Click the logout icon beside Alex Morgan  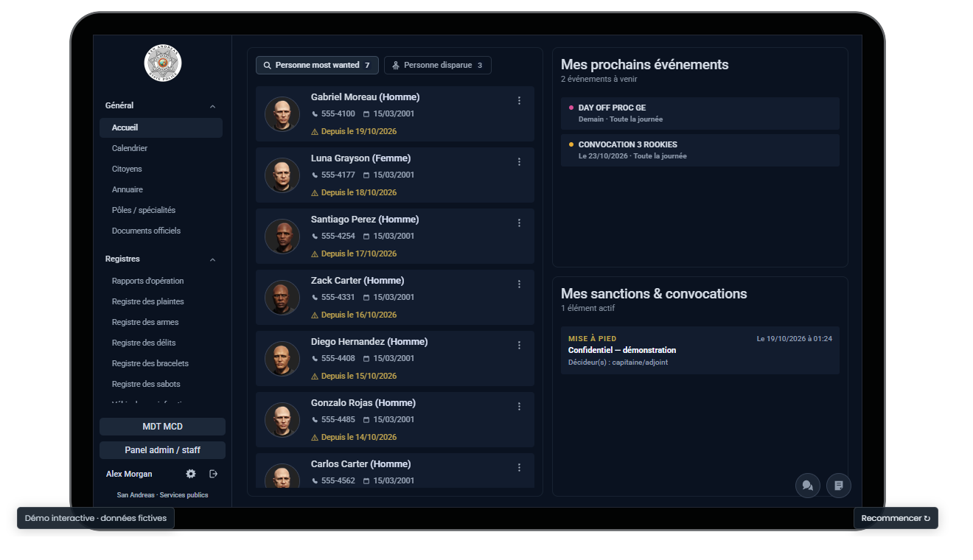click(x=214, y=474)
